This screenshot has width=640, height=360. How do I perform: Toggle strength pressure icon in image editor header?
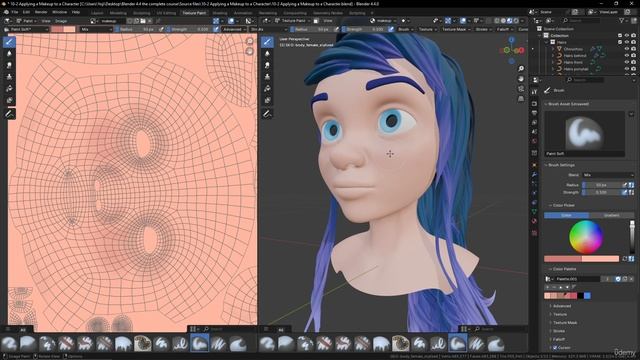pos(216,29)
